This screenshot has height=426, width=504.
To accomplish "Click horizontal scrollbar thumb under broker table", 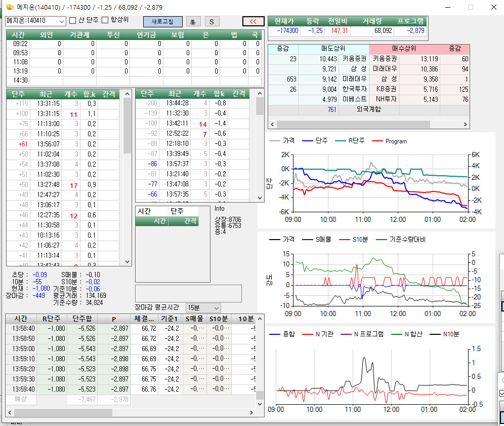I will [x=353, y=124].
